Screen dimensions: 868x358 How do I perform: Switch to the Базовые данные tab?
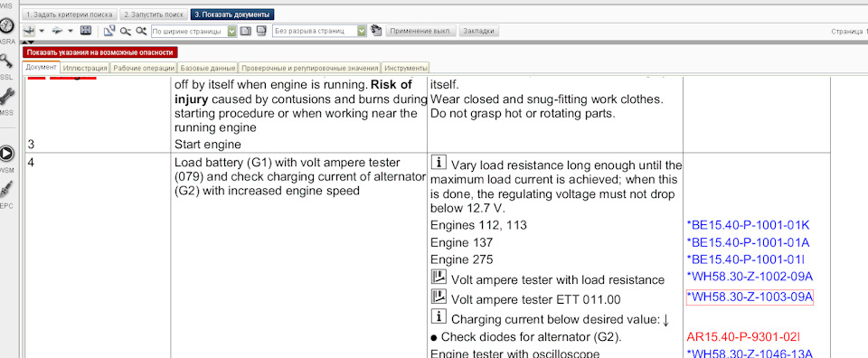[x=208, y=68]
